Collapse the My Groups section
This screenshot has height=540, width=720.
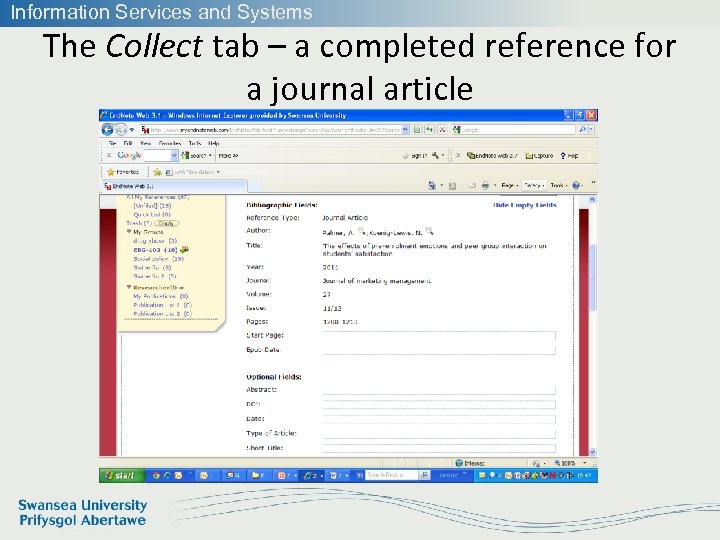point(129,232)
